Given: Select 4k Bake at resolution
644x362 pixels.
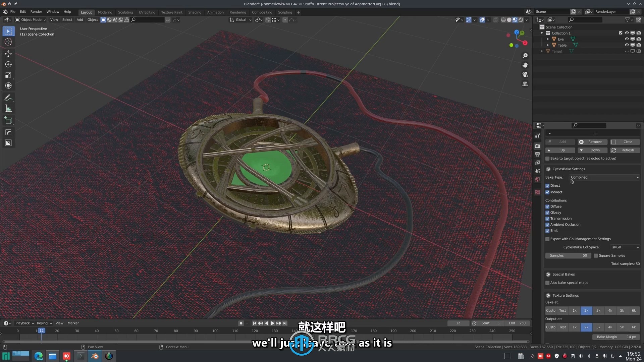Looking at the screenshot, I should point(610,311).
